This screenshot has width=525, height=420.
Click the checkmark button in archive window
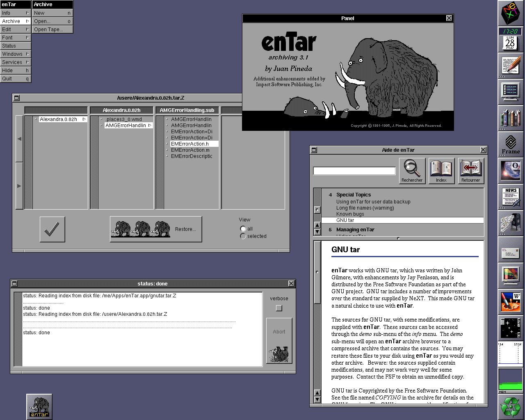click(x=52, y=229)
